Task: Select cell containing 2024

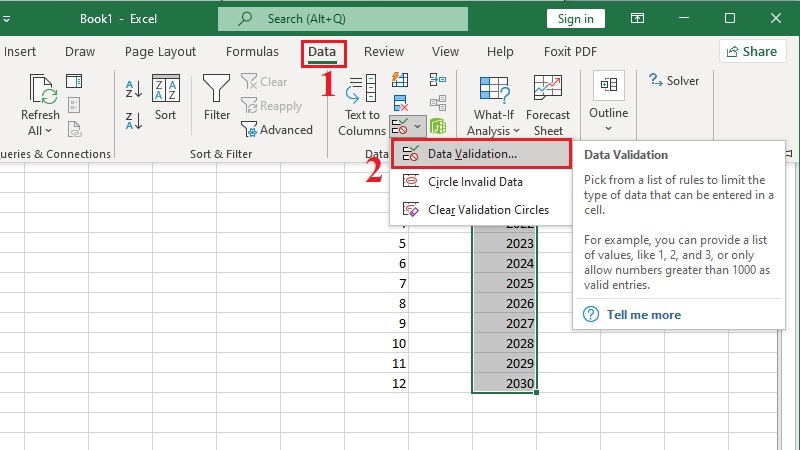Action: click(504, 263)
